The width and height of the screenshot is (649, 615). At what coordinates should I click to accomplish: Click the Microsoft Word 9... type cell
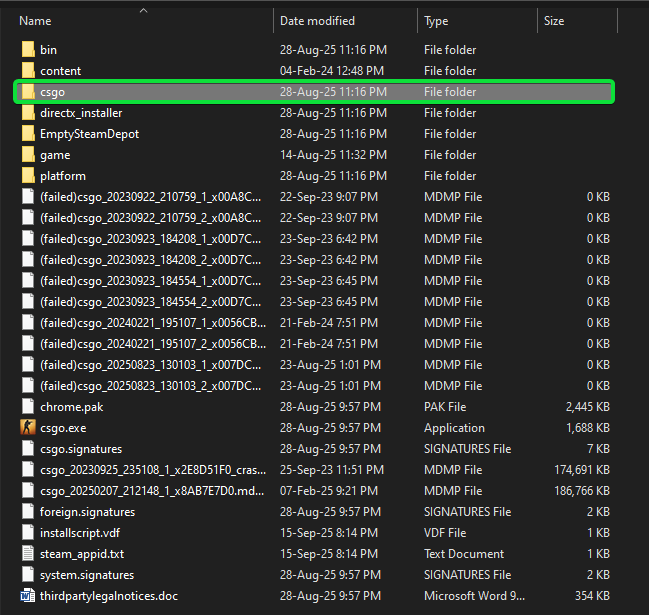coord(474,596)
